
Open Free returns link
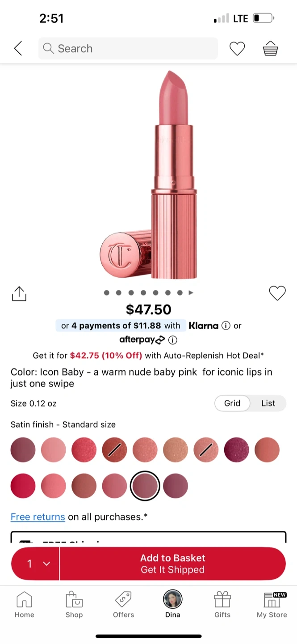click(x=38, y=517)
